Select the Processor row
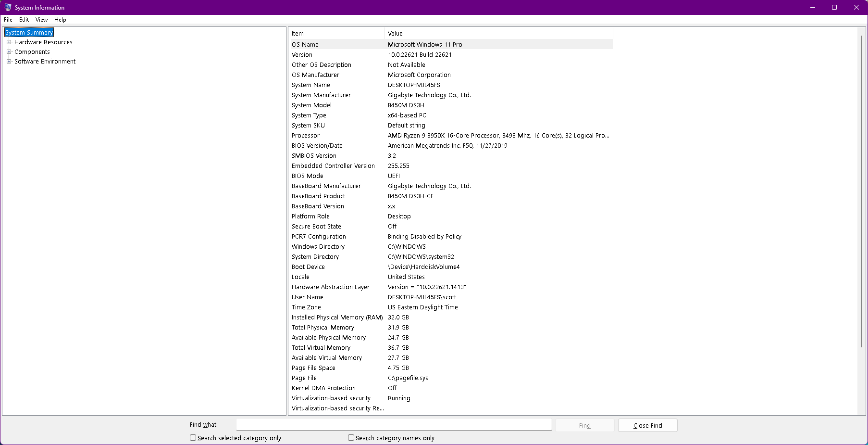This screenshot has width=868, height=445. coord(451,135)
